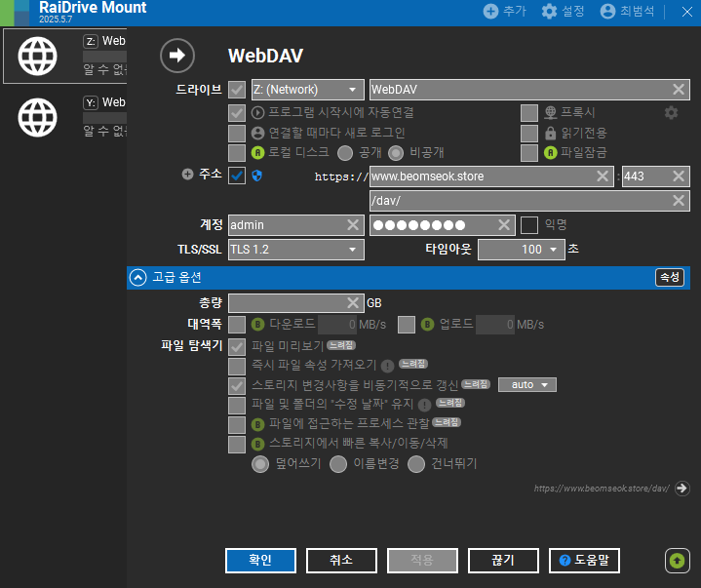Image resolution: width=701 pixels, height=588 pixels.
Task: Select the 공개 radio button
Action: (x=345, y=153)
